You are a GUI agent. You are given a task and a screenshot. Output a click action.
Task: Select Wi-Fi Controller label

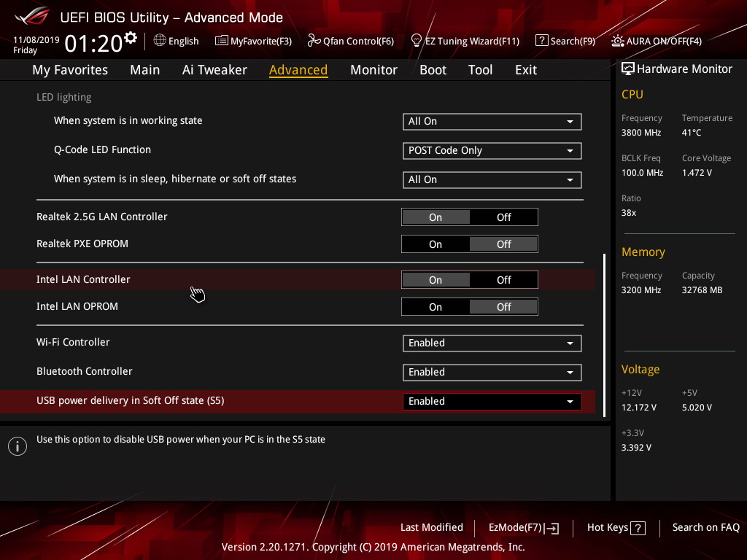pos(73,343)
